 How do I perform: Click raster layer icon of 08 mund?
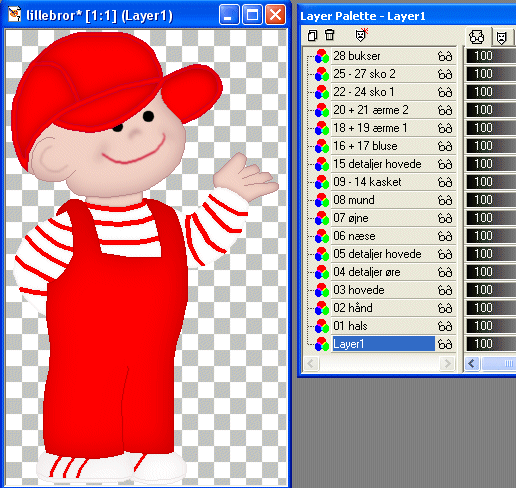[x=322, y=200]
